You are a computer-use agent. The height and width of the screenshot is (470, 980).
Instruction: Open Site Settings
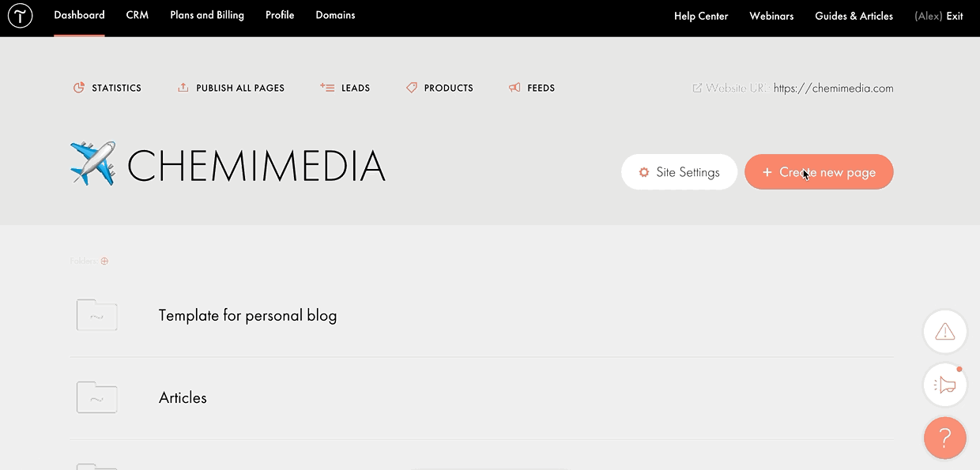pyautogui.click(x=679, y=172)
